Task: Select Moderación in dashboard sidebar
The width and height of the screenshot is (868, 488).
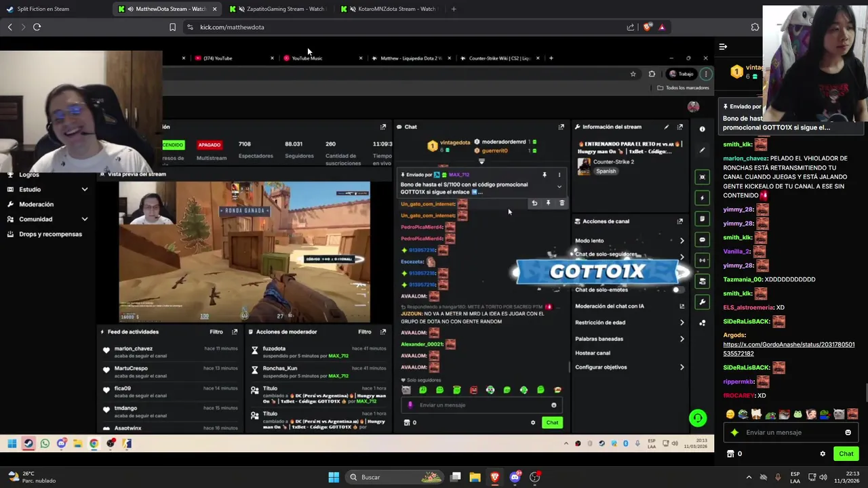Action: click(36, 205)
